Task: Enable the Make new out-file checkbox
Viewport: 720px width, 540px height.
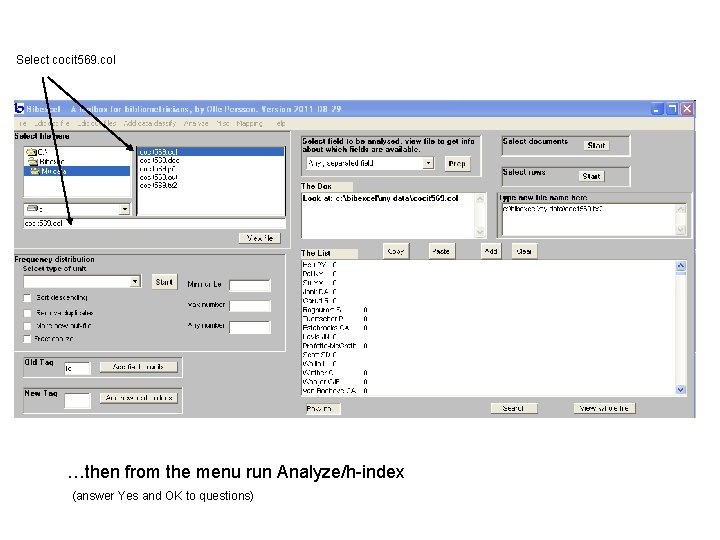Action: 28,326
